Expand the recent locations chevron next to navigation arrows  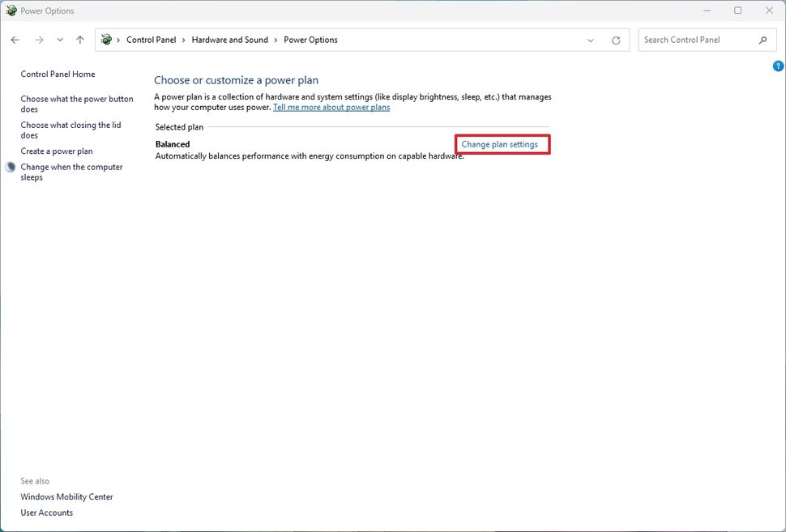pos(59,39)
